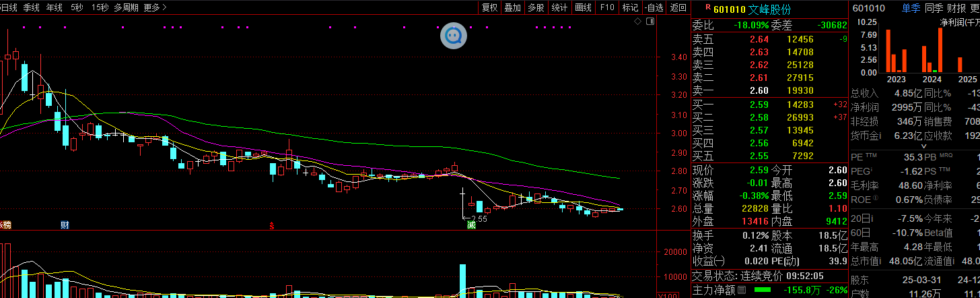Click the diamond marker icon above price axis
This screenshot has height=298, width=980.
coord(638,22)
